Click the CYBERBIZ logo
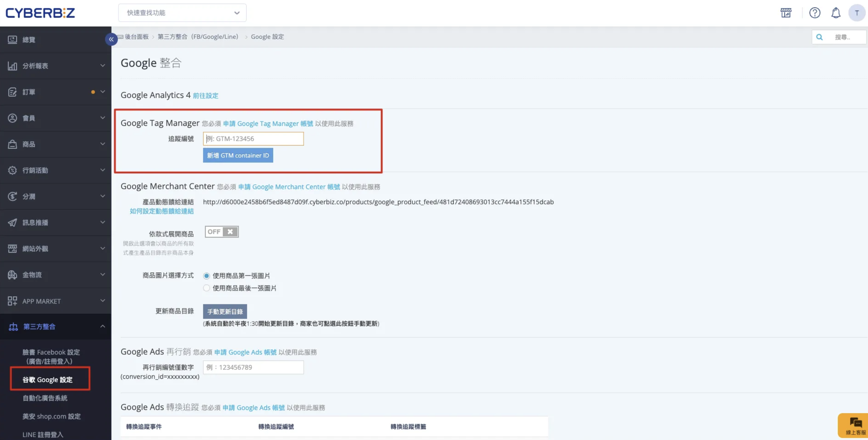Image resolution: width=868 pixels, height=440 pixels. click(x=40, y=13)
